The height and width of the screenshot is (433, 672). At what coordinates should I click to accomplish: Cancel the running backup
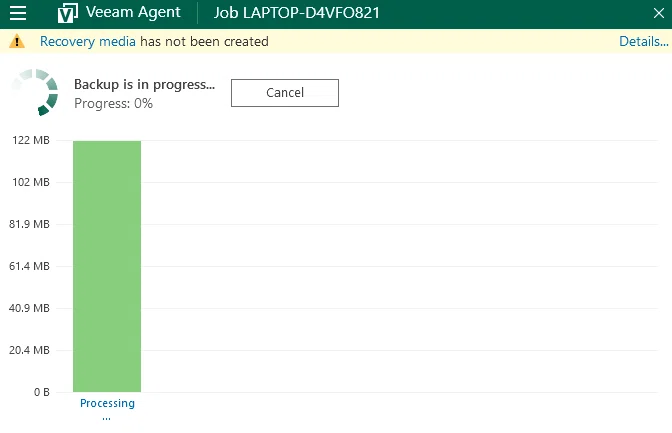[x=285, y=93]
